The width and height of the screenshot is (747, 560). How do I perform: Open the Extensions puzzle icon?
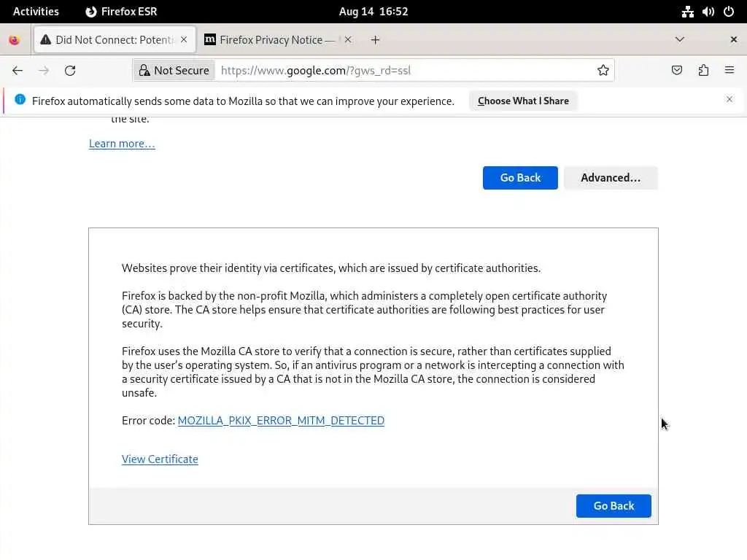pos(703,71)
